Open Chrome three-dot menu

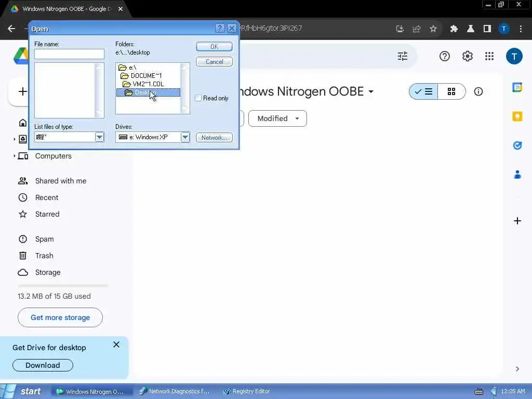(x=521, y=29)
